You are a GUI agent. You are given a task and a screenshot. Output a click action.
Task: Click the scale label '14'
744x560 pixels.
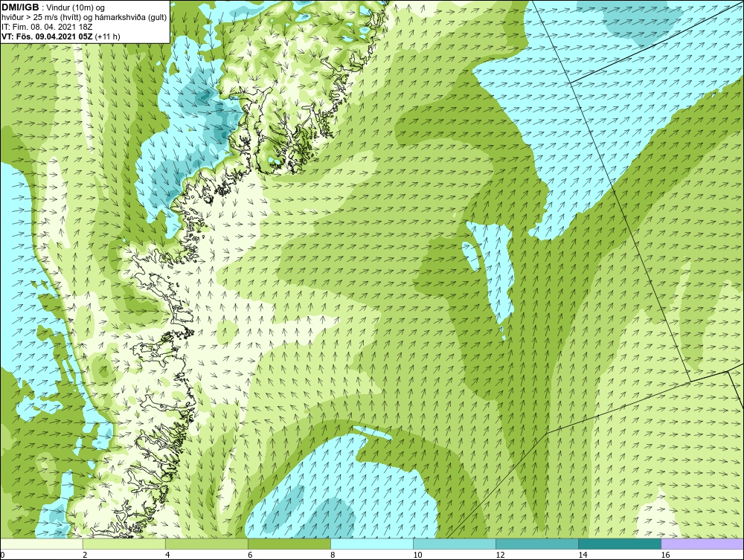tap(583, 556)
